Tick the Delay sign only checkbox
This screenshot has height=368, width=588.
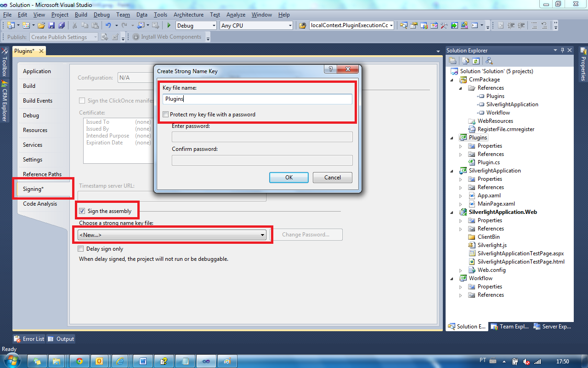tap(81, 249)
